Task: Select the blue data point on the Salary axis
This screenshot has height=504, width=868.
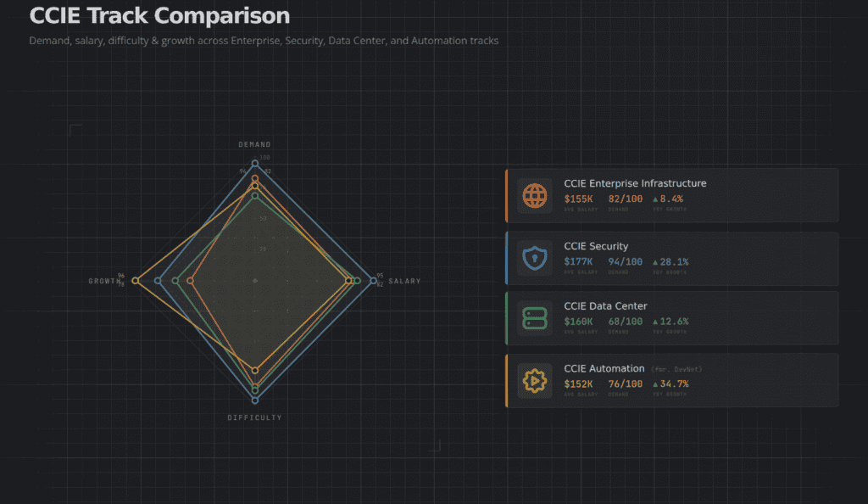Action: [x=373, y=281]
